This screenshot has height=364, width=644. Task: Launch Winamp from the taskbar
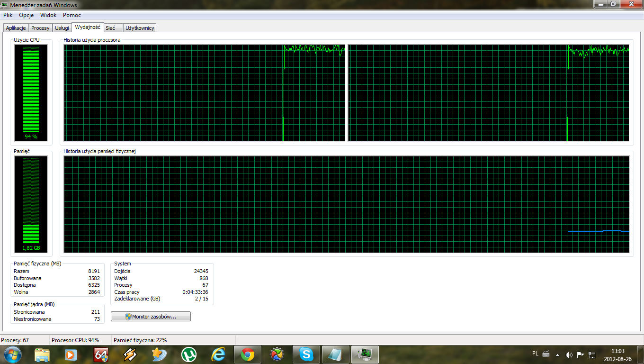[130, 355]
